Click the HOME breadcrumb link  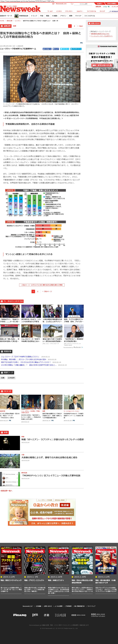click(2, 21)
